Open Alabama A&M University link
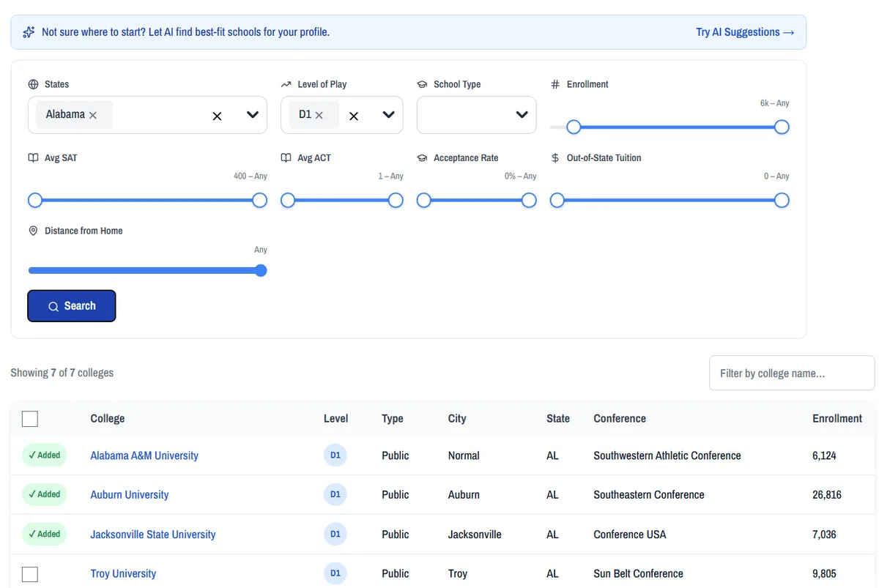This screenshot has width=879, height=588. click(x=144, y=455)
